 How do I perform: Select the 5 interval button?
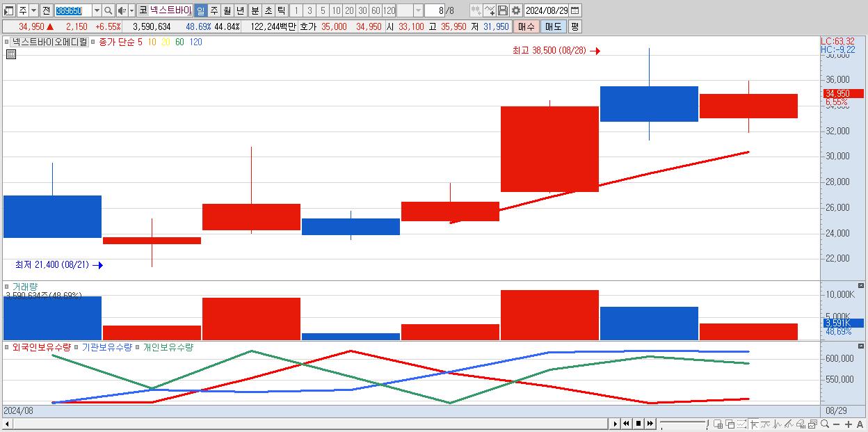point(323,10)
